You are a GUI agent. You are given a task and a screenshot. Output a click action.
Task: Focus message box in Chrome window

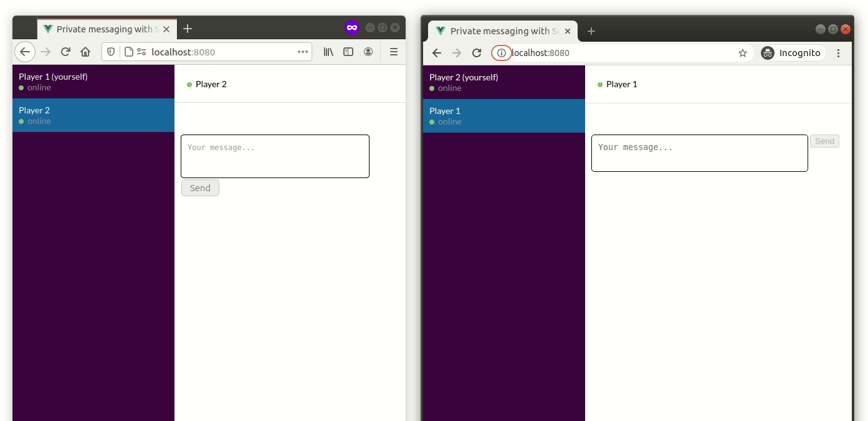699,153
